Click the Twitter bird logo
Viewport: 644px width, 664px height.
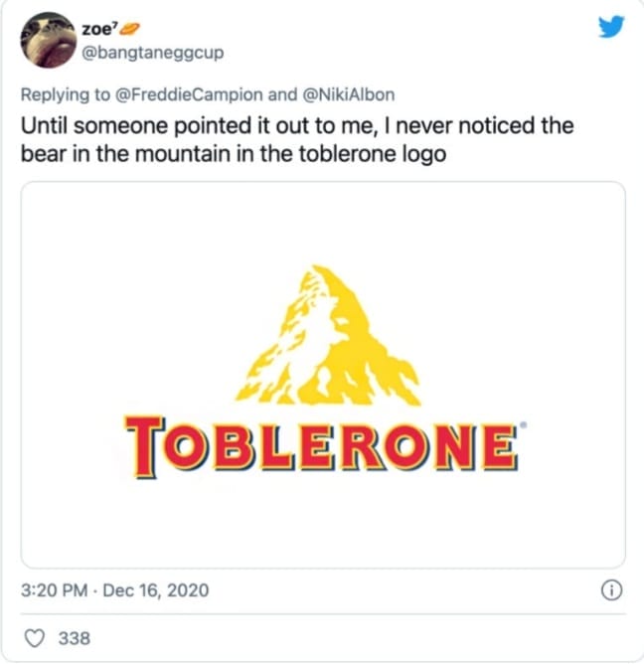coord(611,29)
